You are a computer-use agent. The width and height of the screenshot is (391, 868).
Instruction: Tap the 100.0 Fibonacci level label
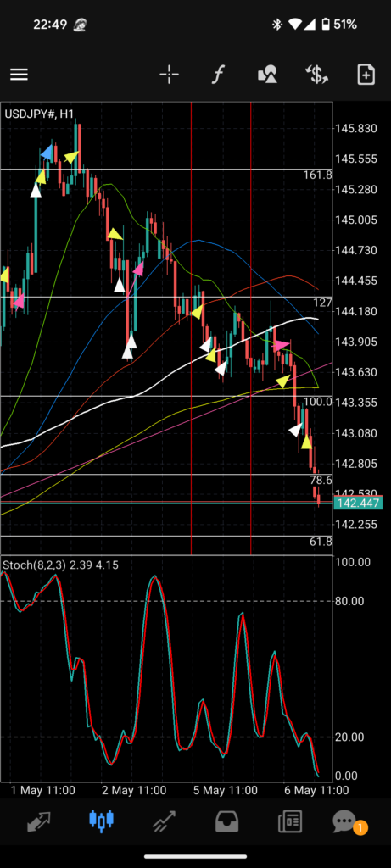318,402
